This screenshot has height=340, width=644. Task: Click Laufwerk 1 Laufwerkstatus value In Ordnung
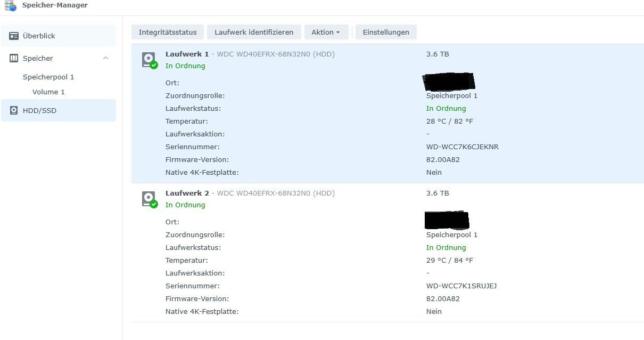pyautogui.click(x=446, y=108)
